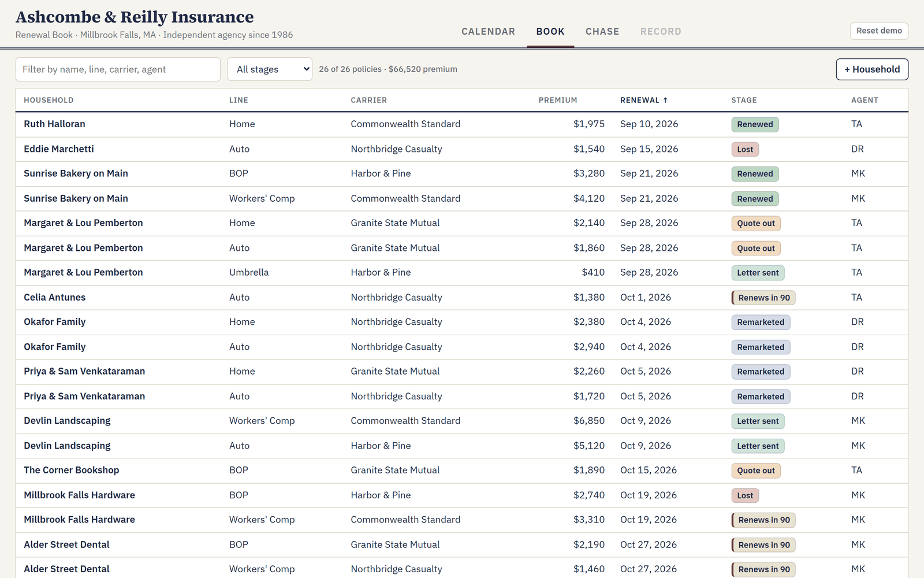924x578 pixels.
Task: Sort by the Renewal column header
Action: point(644,100)
